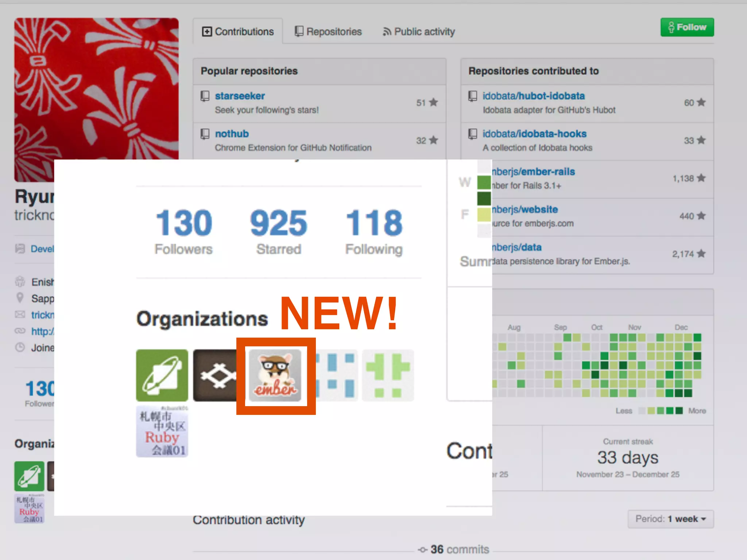Click the darkest green legend square
747x560 pixels.
(679, 411)
